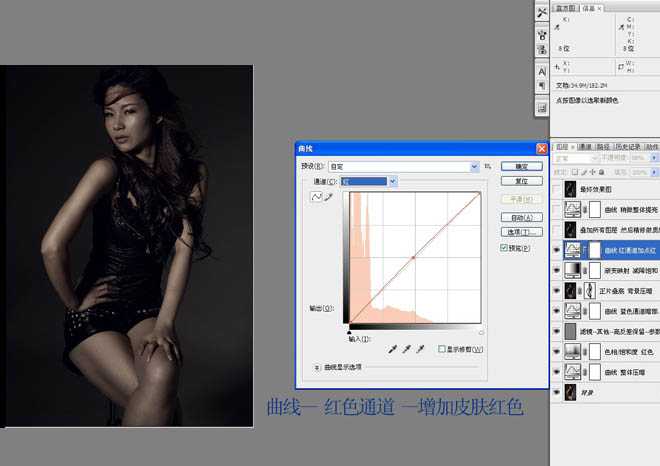Image resolution: width=660 pixels, height=466 pixels.
Task: Click the white point input slider triangle
Action: (481, 332)
